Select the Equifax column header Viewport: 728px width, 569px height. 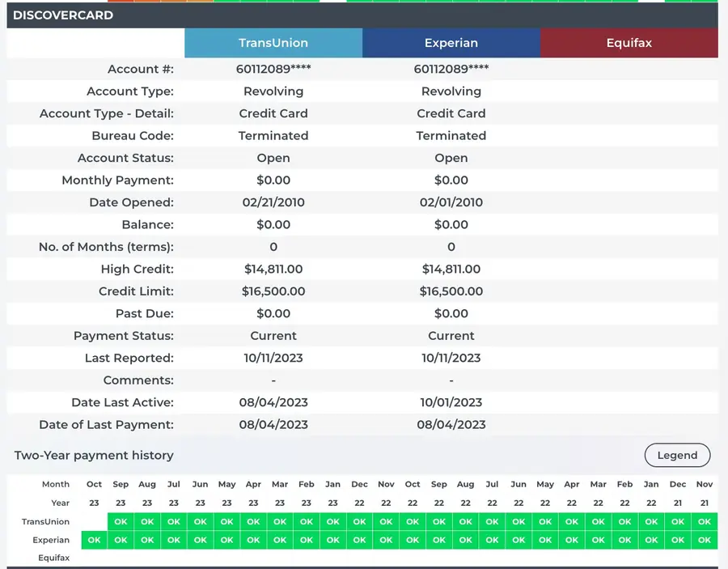click(x=629, y=43)
